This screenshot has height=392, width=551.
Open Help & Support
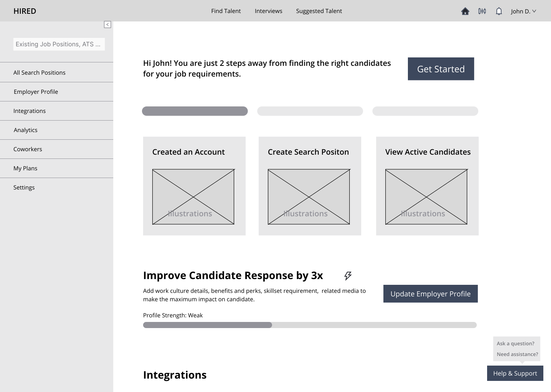[x=515, y=373]
